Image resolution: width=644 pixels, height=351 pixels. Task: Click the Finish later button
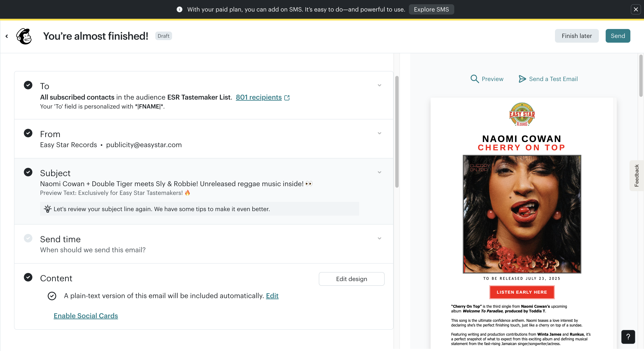point(576,36)
